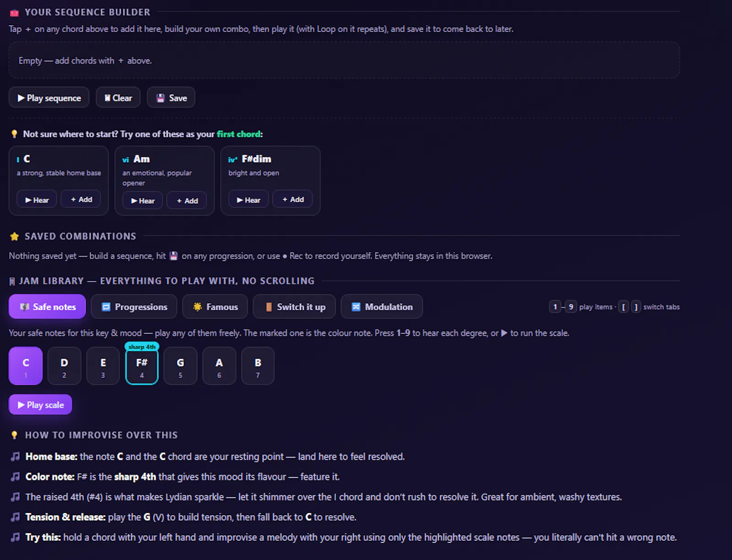Click the 'SAVED COMBINATIONS' heading
The image size is (732, 560).
click(81, 236)
